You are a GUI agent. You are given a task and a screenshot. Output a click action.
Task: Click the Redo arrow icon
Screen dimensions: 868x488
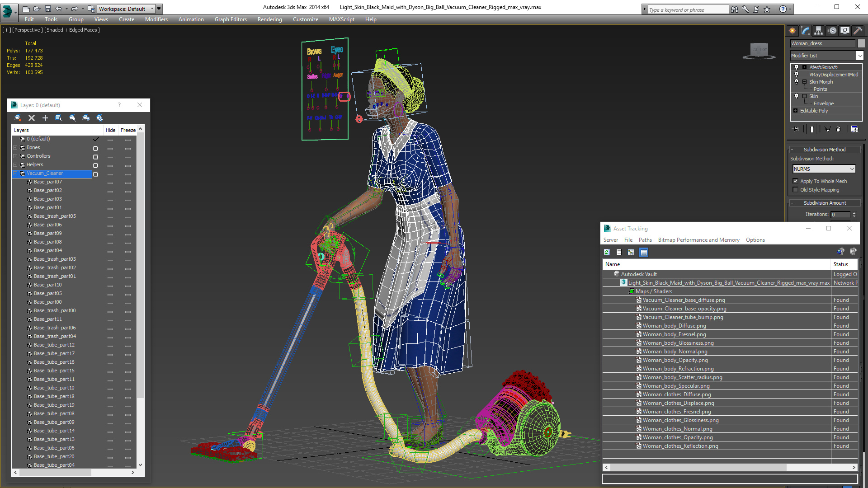tap(75, 9)
